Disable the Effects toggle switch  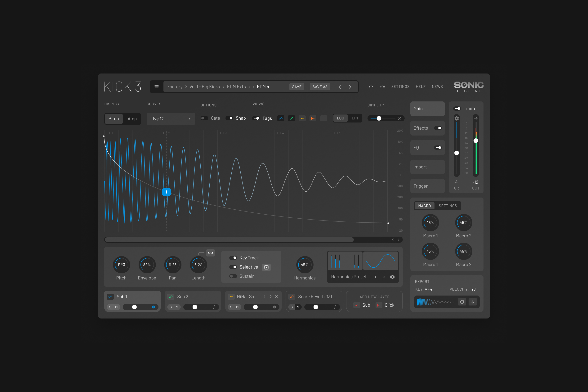click(x=438, y=128)
